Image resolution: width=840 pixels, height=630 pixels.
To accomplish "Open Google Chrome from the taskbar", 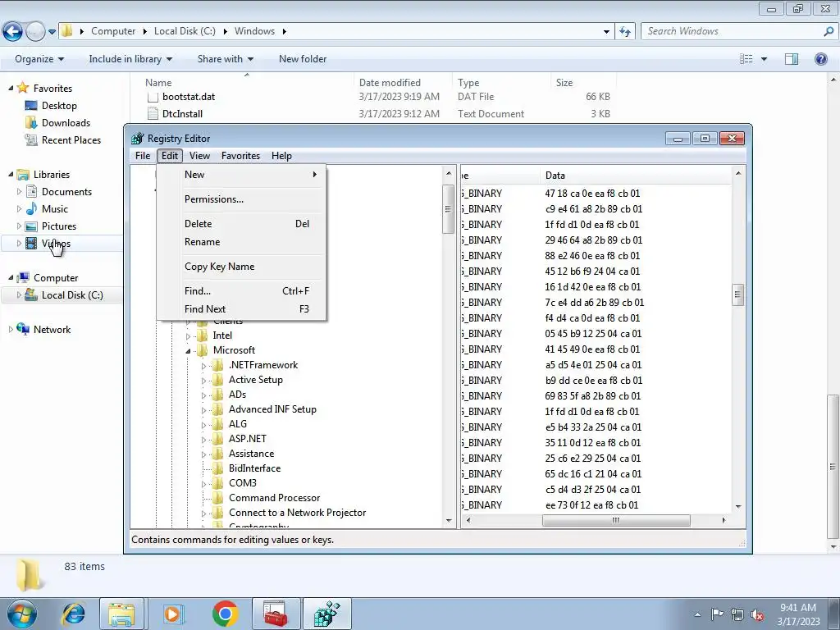I will pos(225,614).
